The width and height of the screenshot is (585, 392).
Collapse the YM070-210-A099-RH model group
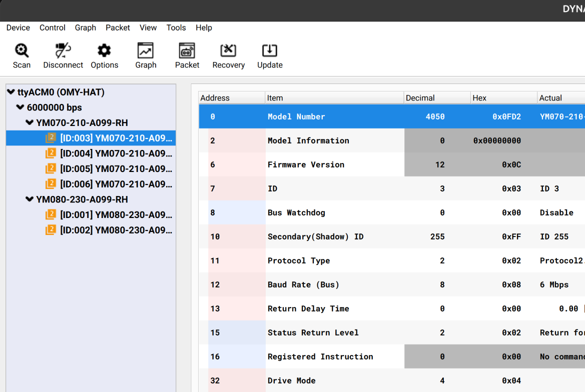pos(30,123)
